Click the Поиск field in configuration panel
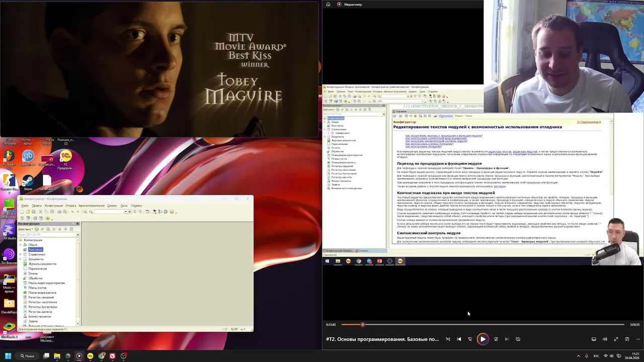The width and height of the screenshot is (644, 362). pyautogui.click(x=46, y=234)
